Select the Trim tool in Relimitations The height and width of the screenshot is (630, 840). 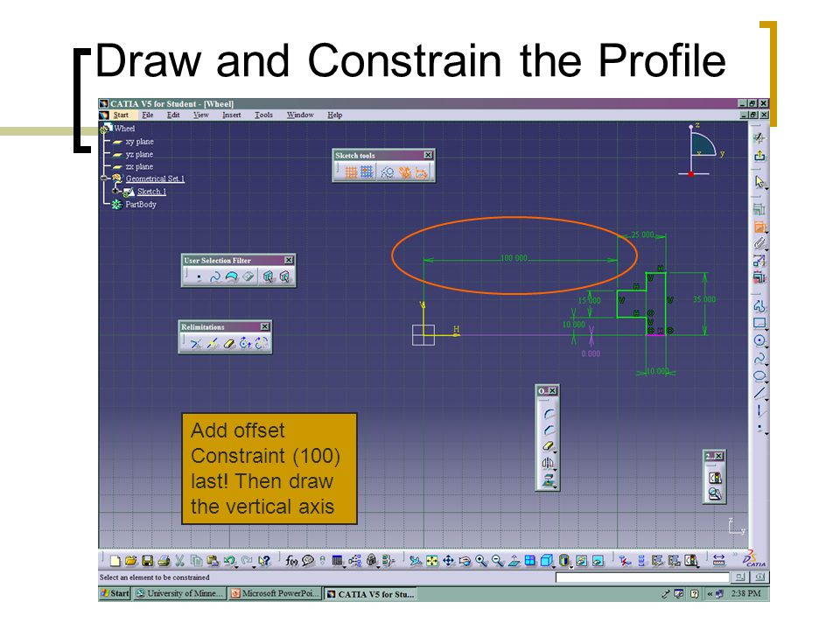[195, 343]
